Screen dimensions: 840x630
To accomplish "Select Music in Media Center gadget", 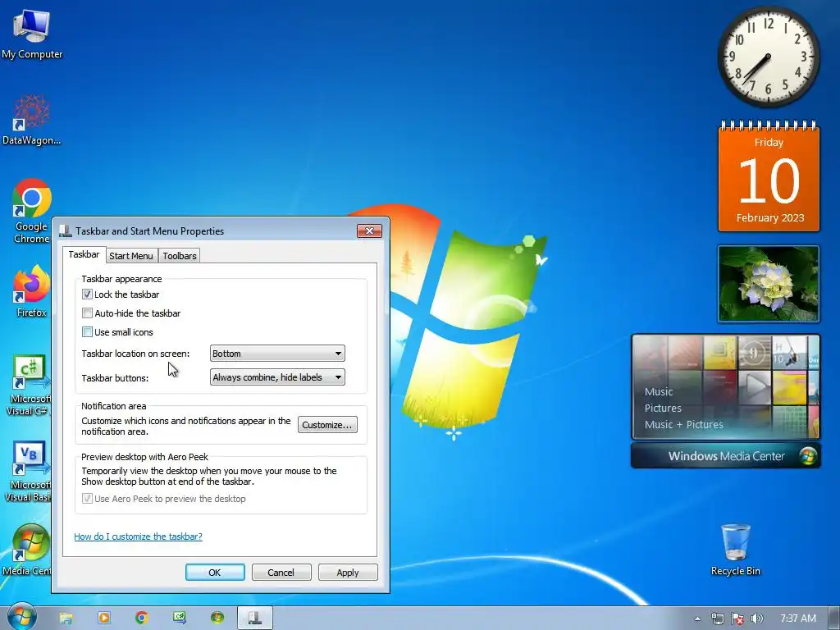I will pyautogui.click(x=659, y=391).
